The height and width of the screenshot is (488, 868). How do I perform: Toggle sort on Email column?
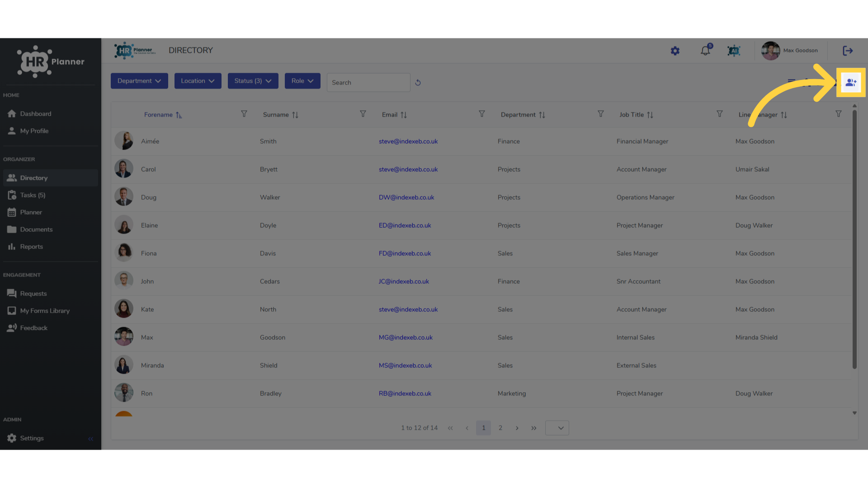[404, 115]
